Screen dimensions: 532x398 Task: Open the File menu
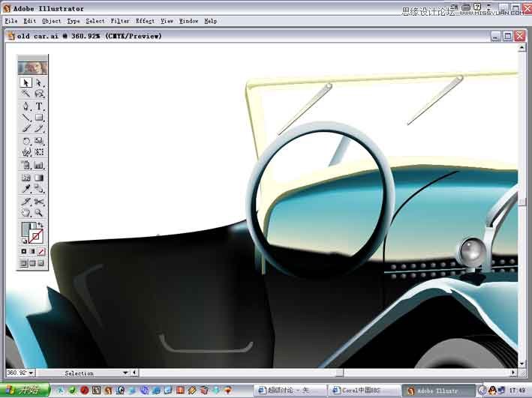coord(11,21)
